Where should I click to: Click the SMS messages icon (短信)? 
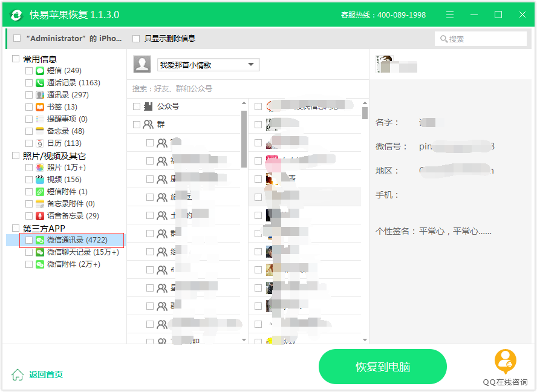40,71
